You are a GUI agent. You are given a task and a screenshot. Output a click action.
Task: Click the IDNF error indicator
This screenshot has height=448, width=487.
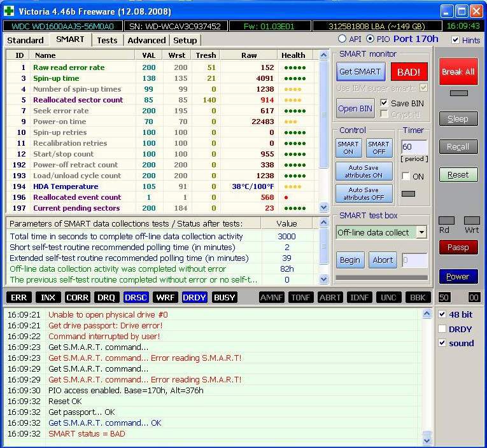(x=359, y=297)
